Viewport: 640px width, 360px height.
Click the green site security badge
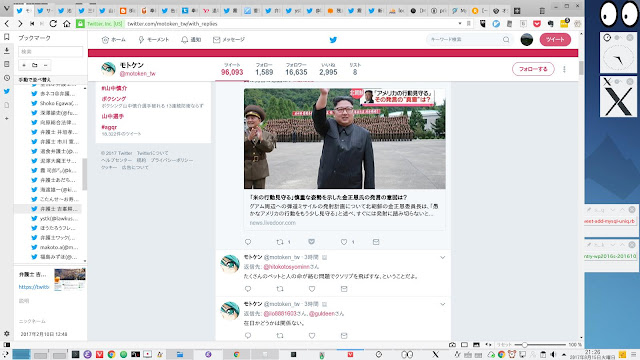[100, 24]
